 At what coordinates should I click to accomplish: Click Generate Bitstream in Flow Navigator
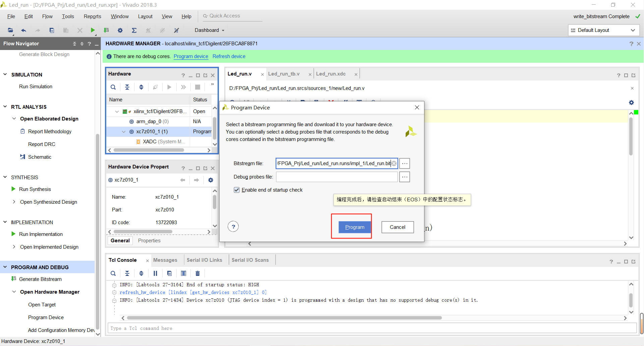point(40,279)
